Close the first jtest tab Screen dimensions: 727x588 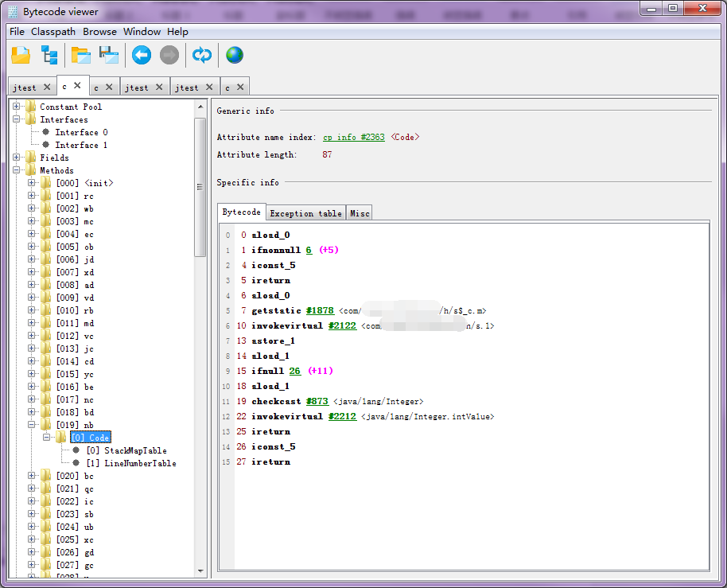pos(47,87)
